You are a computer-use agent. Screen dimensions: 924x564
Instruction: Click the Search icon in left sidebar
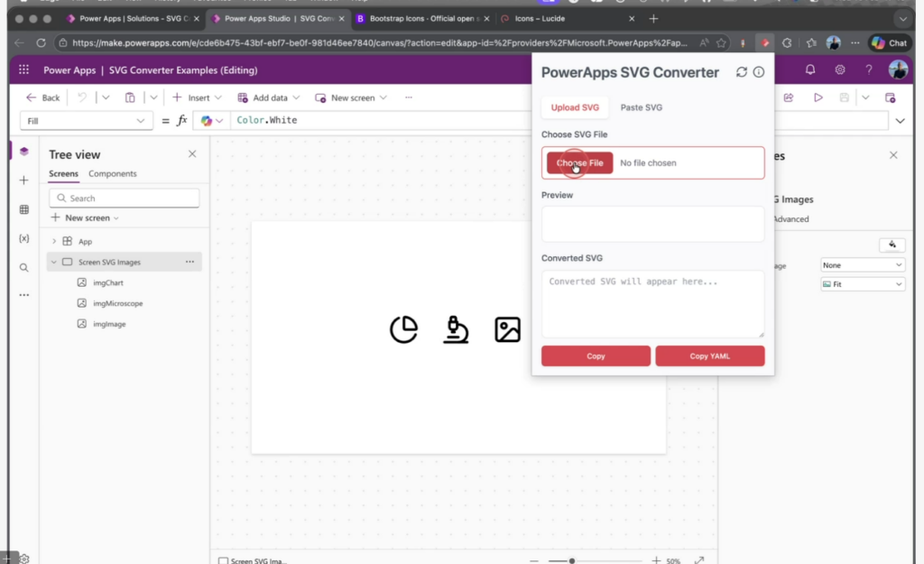(x=24, y=267)
